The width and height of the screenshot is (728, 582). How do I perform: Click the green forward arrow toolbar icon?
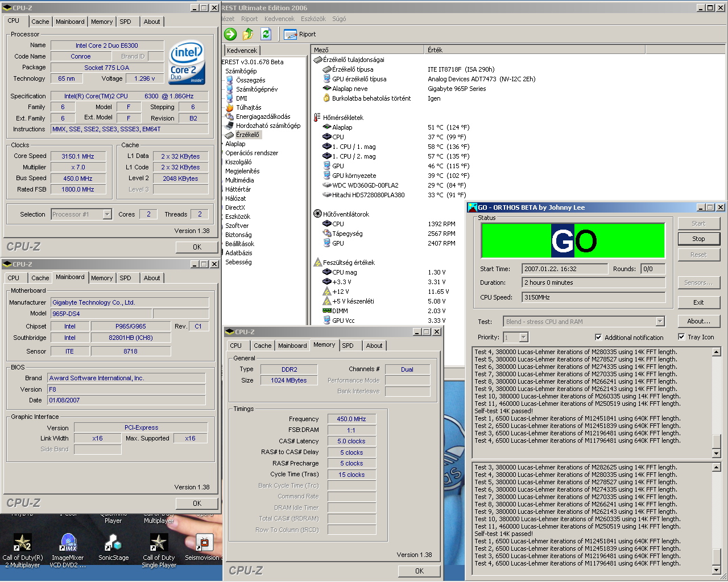tap(230, 34)
